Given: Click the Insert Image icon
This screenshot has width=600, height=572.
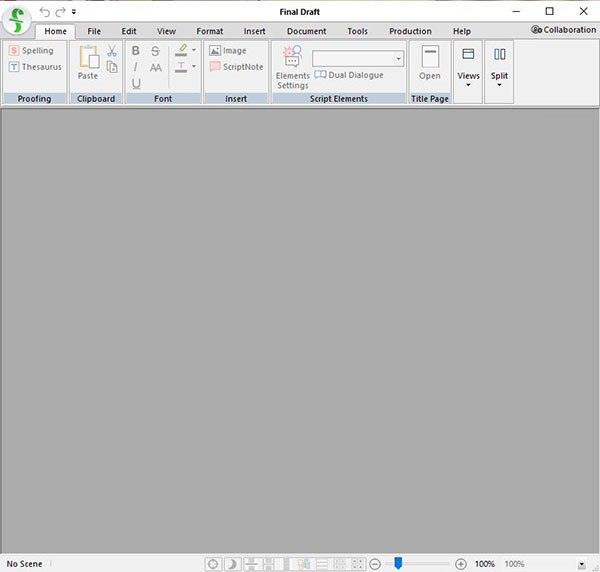Looking at the screenshot, I should coord(228,51).
